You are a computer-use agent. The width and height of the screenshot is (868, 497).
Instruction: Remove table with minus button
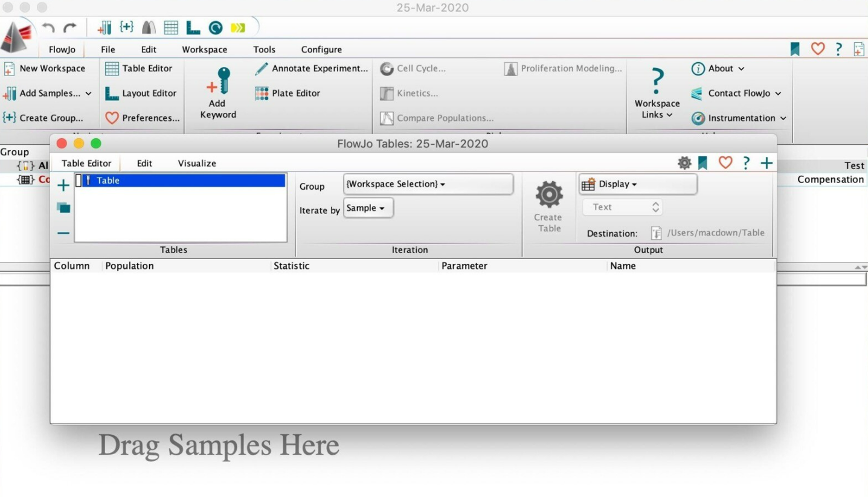point(63,233)
